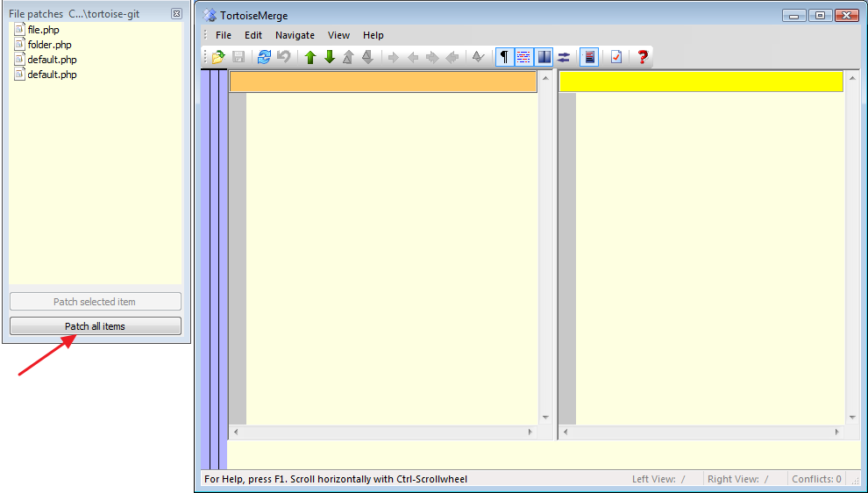Click the yellow right pane header
The height and width of the screenshot is (493, 868).
pos(701,82)
